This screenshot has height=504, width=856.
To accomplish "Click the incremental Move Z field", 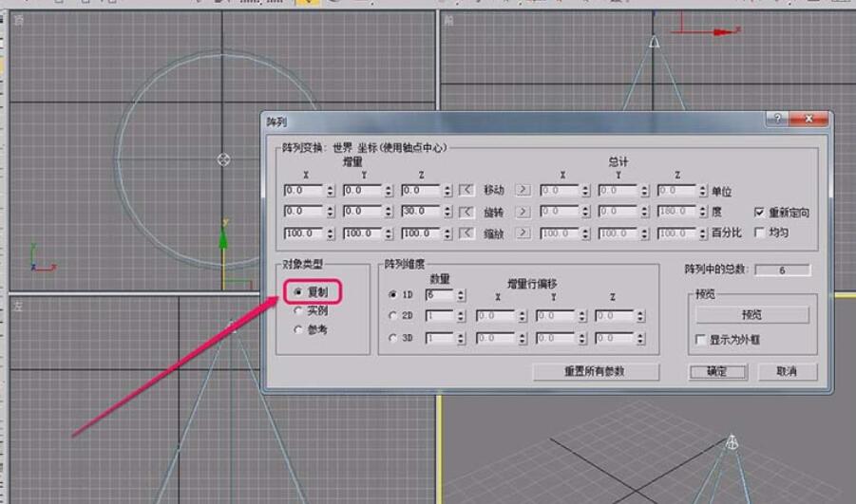I will 422,191.
